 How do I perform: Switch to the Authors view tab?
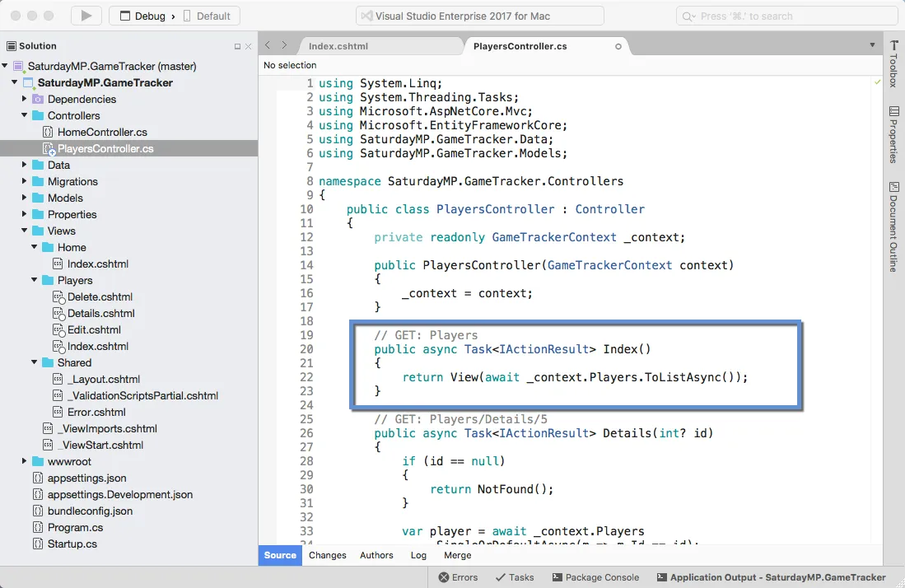[x=376, y=555]
